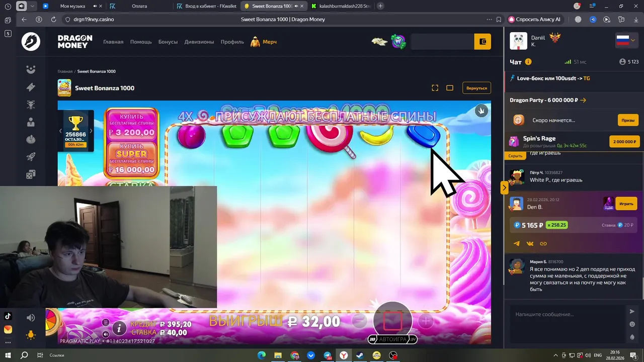
Task: Click the 2 000 000 ₽ Spin's Rage button
Action: 624,142
